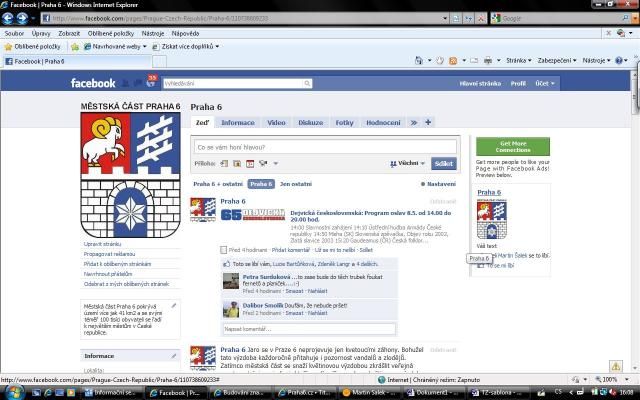Click the Napsat komentář input field

[309, 329]
